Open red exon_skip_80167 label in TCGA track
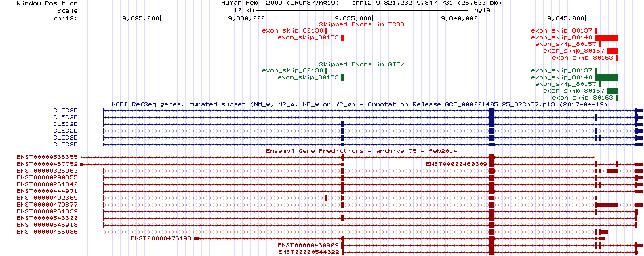Viewport: 644px width, 256px height. [573, 51]
